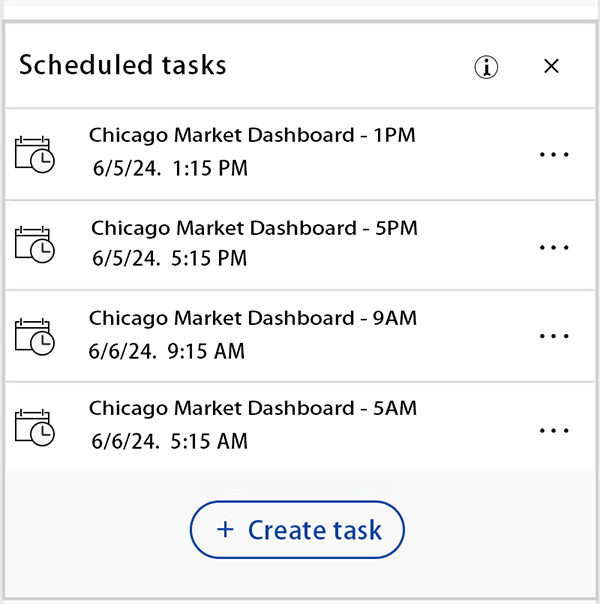Click the schedule icon for the 5PM dashboard task
Image resolution: width=600 pixels, height=604 pixels.
pos(35,245)
